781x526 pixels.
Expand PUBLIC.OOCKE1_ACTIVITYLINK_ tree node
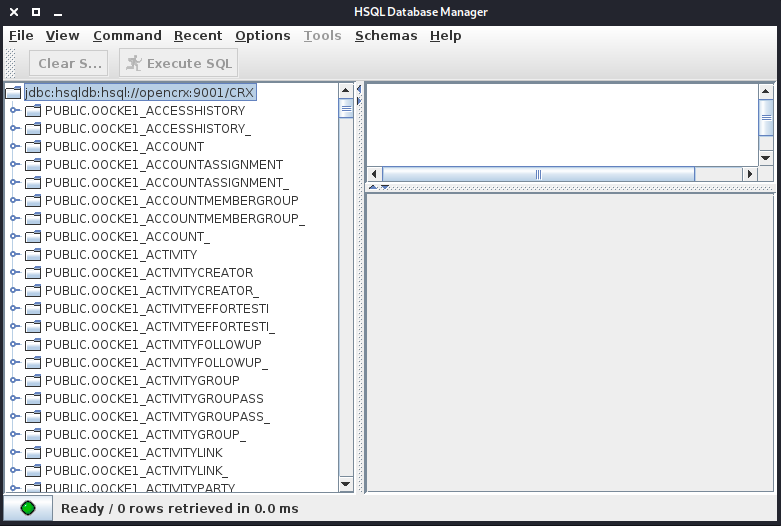15,470
